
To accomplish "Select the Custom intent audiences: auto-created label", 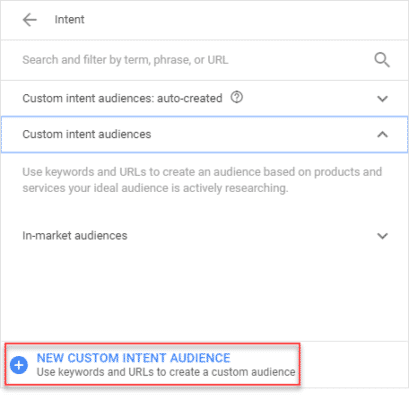I will (x=122, y=98).
